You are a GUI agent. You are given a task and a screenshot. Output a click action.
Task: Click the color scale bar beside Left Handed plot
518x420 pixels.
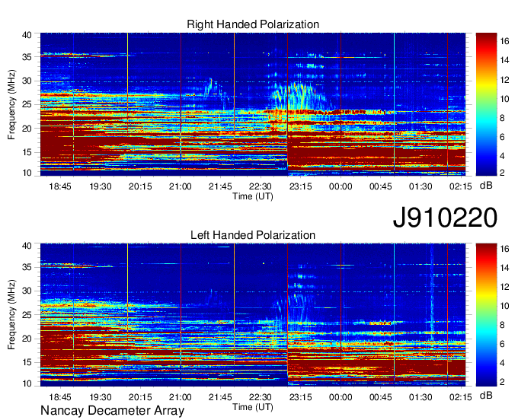click(x=486, y=315)
